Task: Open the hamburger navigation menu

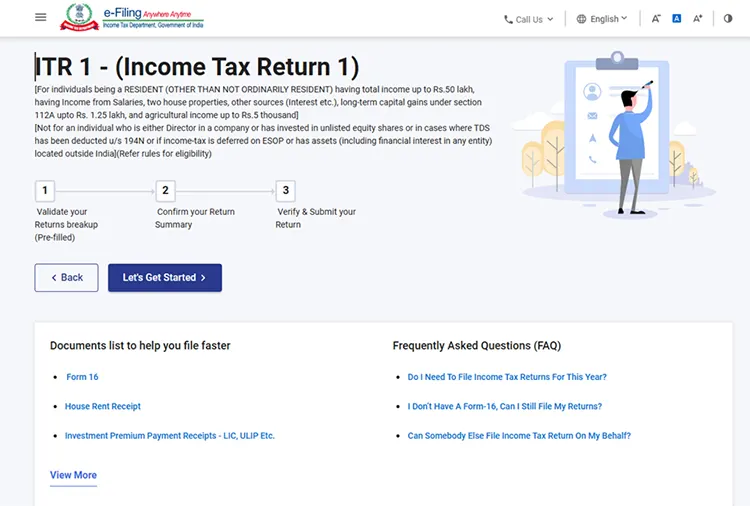Action: click(41, 17)
